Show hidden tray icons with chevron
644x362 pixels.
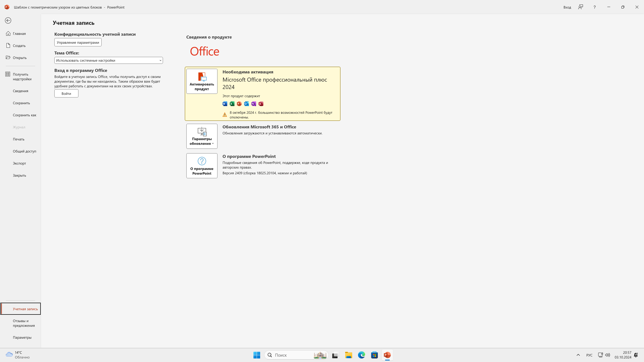pyautogui.click(x=578, y=355)
